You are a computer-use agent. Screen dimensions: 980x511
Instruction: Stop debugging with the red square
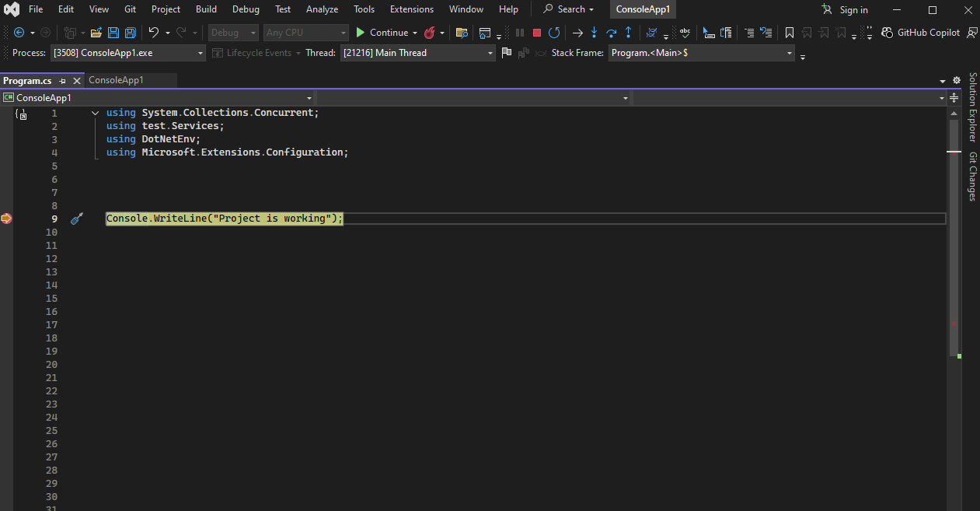click(x=536, y=33)
